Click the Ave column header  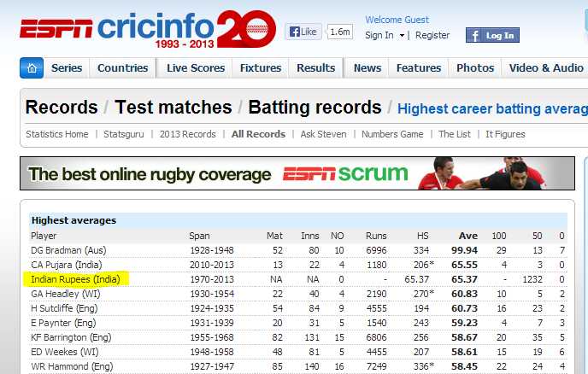pyautogui.click(x=467, y=235)
